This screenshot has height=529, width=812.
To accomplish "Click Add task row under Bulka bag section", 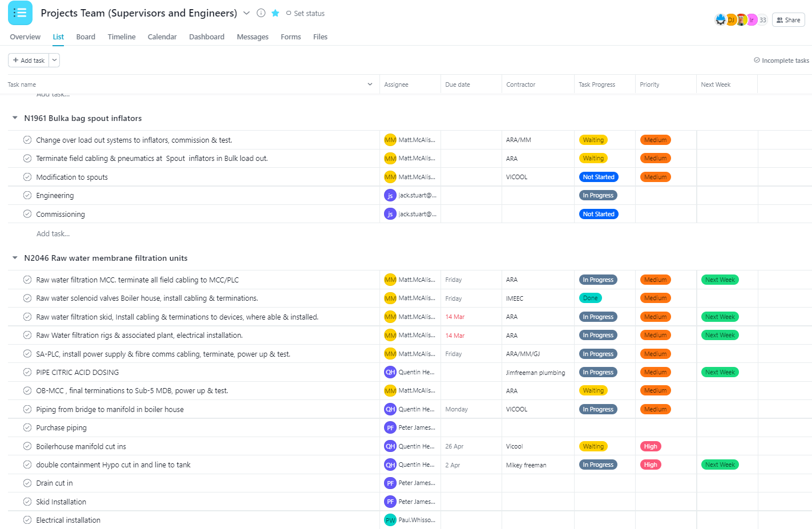I will coord(53,233).
